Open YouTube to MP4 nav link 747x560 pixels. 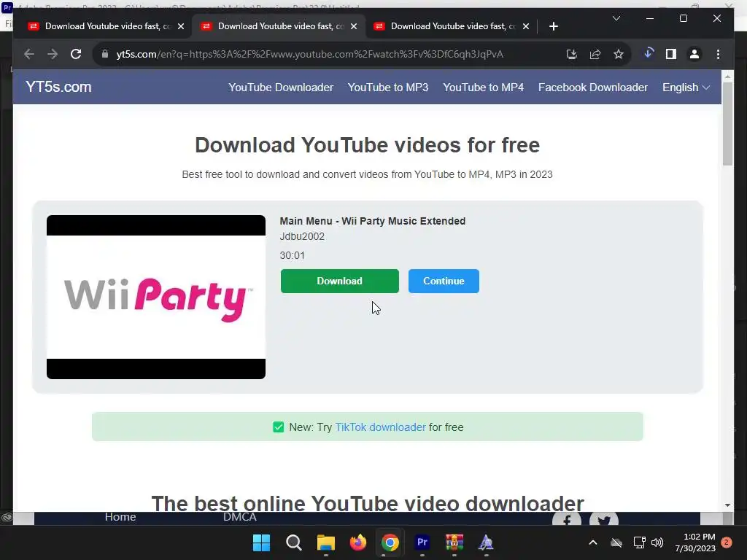483,87
